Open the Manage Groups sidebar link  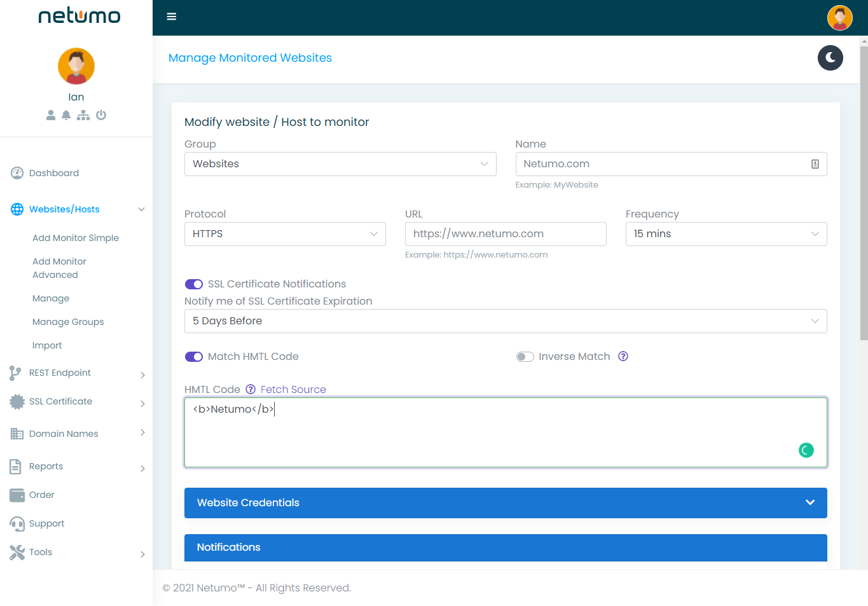pyautogui.click(x=68, y=322)
